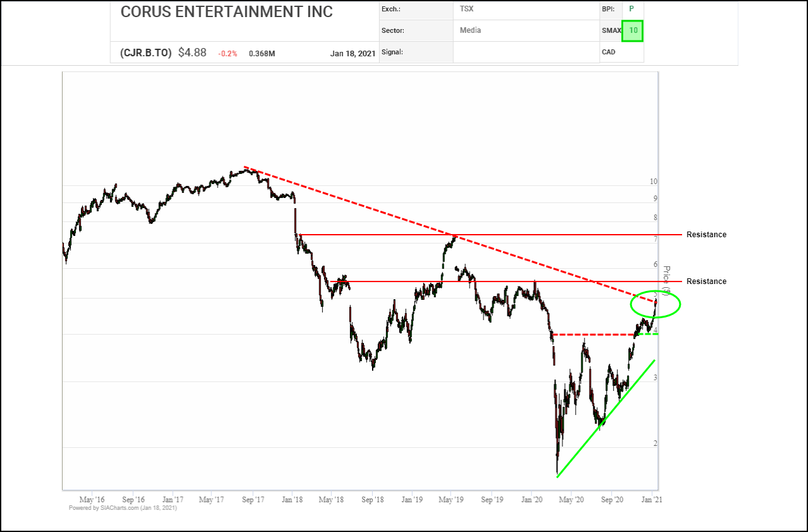Image resolution: width=808 pixels, height=532 pixels.
Task: Click the green circle highlighting the latest price
Action: (656, 304)
